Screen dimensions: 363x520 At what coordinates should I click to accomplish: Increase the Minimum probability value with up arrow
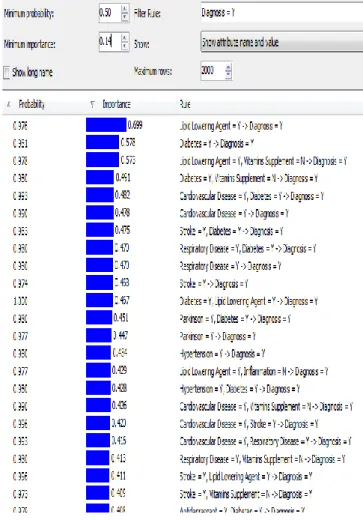tap(125, 9)
